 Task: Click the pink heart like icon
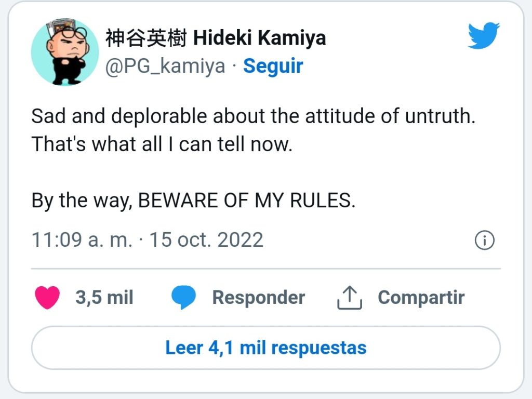click(x=47, y=298)
